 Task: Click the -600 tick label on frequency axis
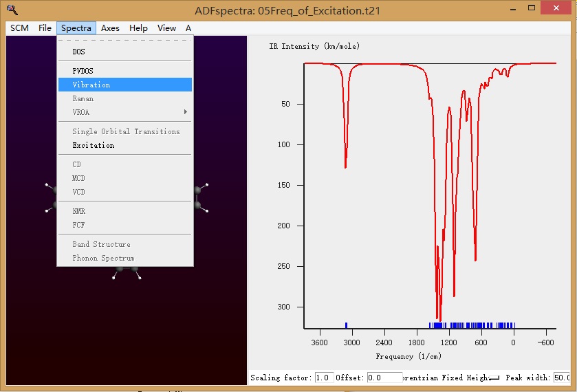(x=545, y=342)
